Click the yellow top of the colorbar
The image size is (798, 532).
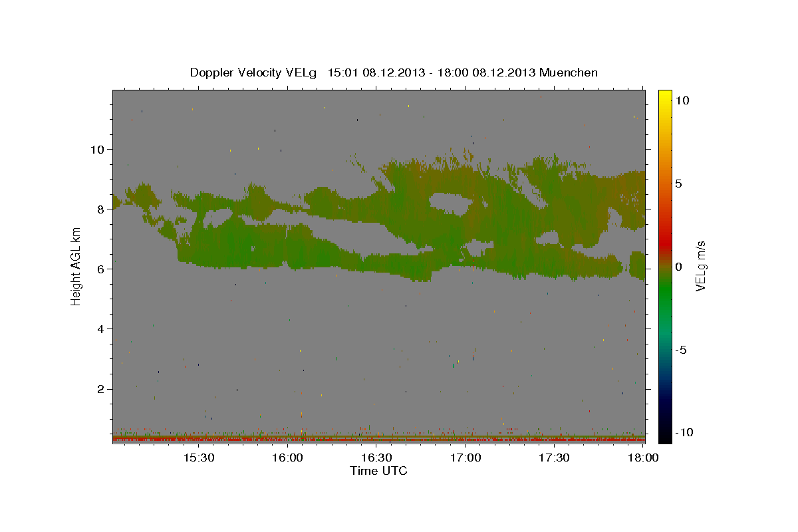point(665,97)
